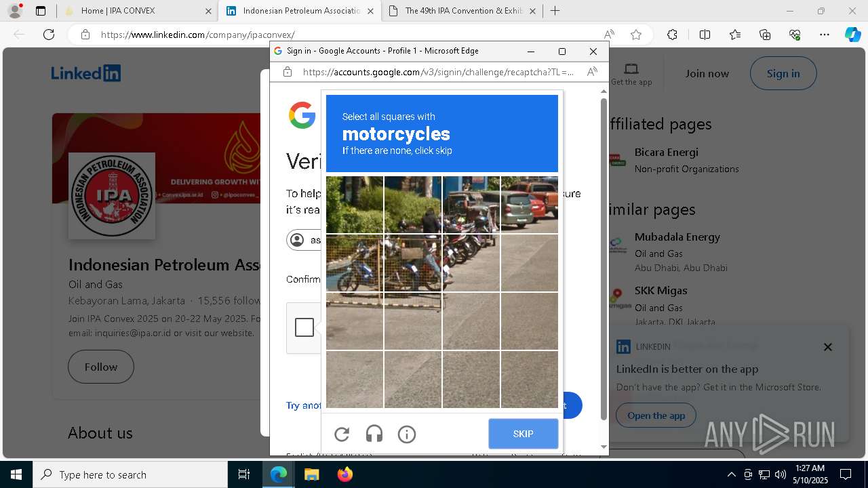Show hidden system tray icons

click(x=731, y=474)
